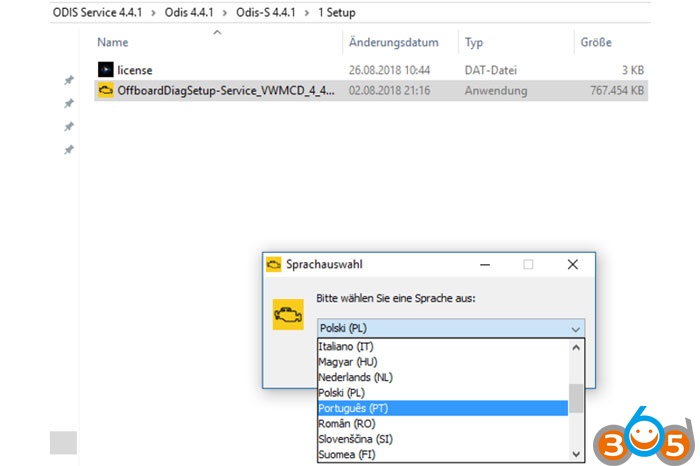Click the license file icon
This screenshot has height=466, width=700.
coord(106,69)
